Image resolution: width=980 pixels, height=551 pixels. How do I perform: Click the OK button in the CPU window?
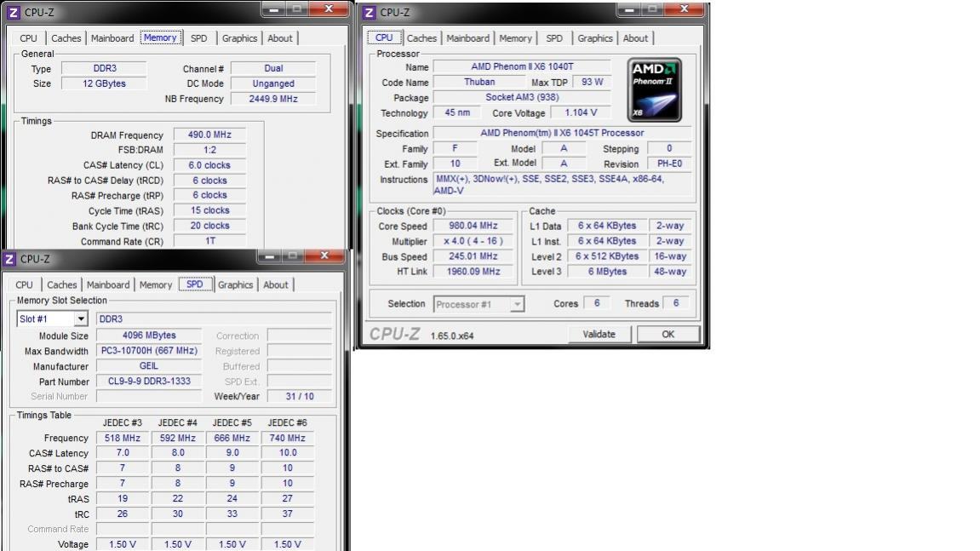click(668, 335)
